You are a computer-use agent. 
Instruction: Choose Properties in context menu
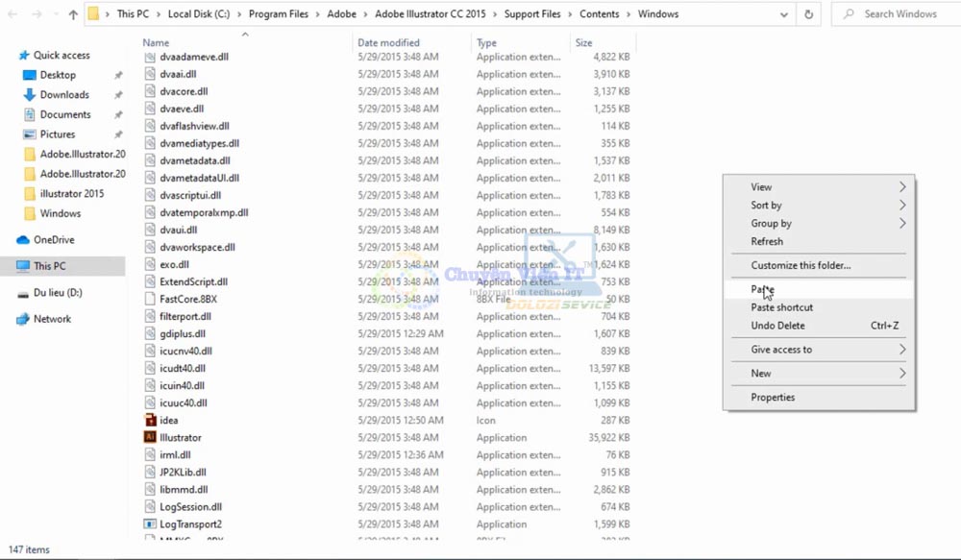pos(773,398)
